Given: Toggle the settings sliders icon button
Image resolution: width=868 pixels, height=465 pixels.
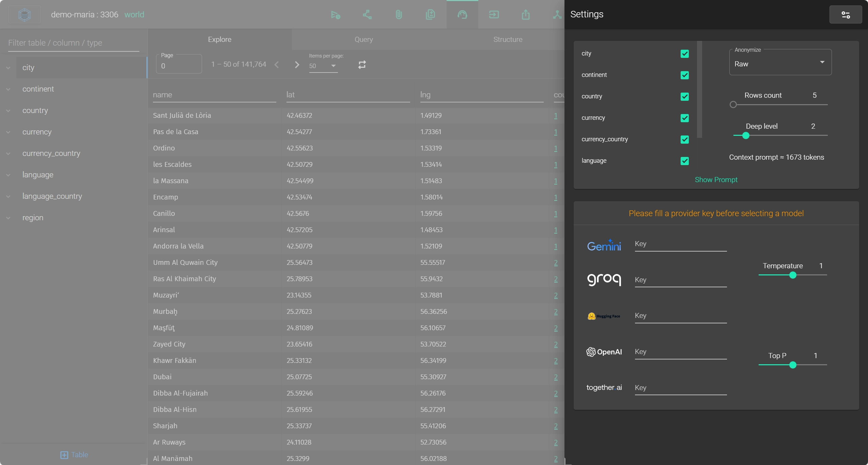Looking at the screenshot, I should click(x=845, y=15).
